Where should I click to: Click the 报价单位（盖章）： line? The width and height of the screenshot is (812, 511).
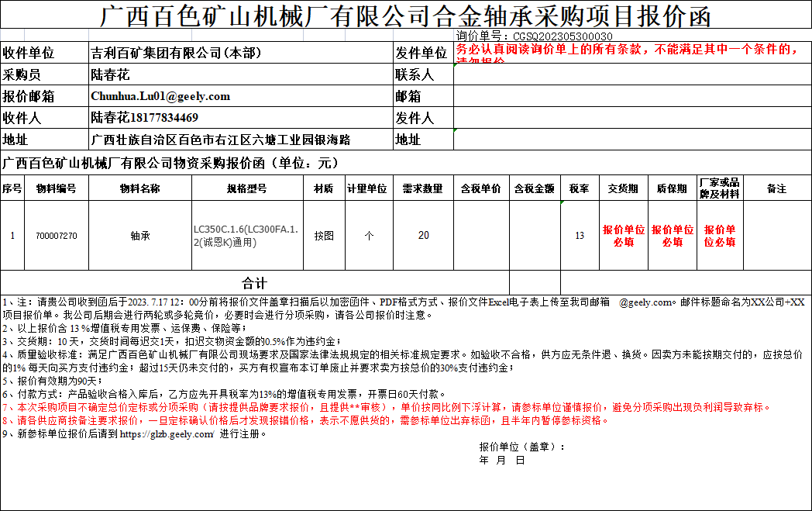click(x=522, y=447)
